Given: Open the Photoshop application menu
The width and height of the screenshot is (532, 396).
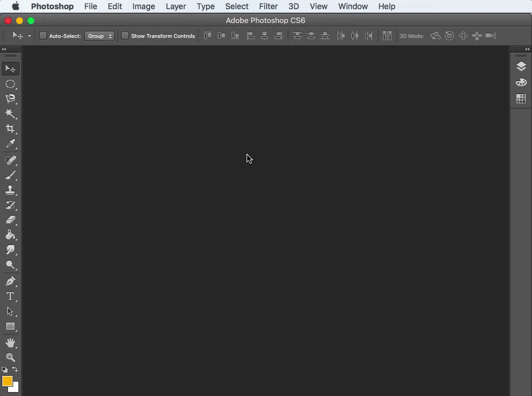Looking at the screenshot, I should (52, 6).
